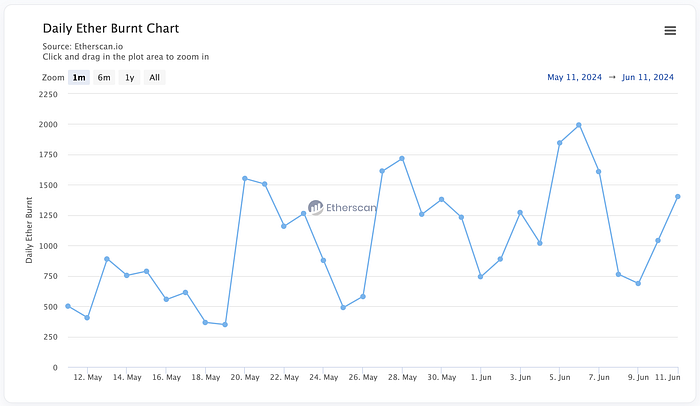
Task: Click the Jun 1 data point
Action: pyautogui.click(x=481, y=276)
